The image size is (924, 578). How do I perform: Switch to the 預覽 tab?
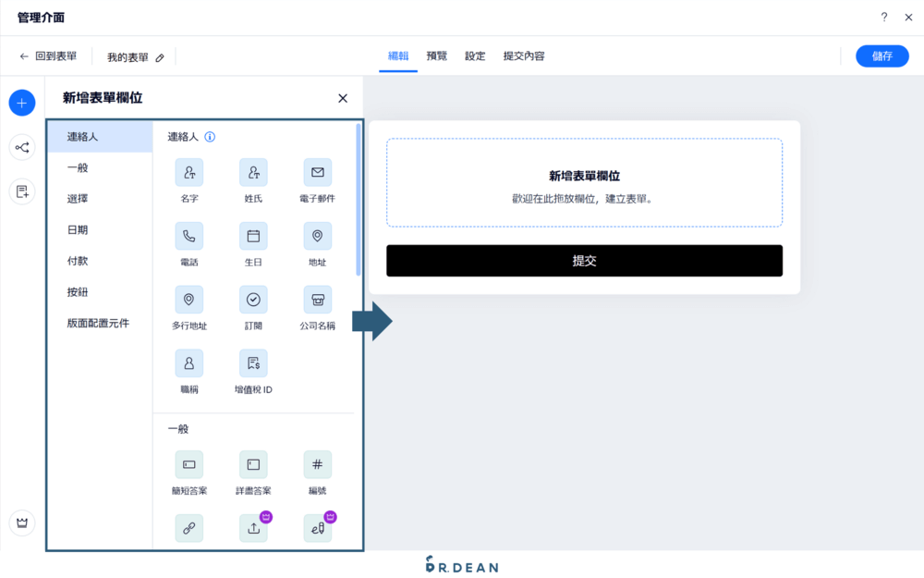(x=436, y=55)
